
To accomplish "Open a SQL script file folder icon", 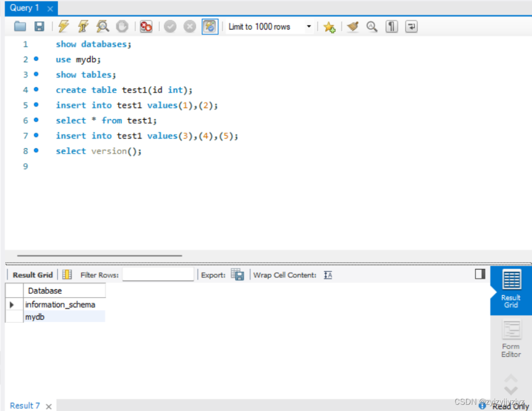I will tap(20, 27).
